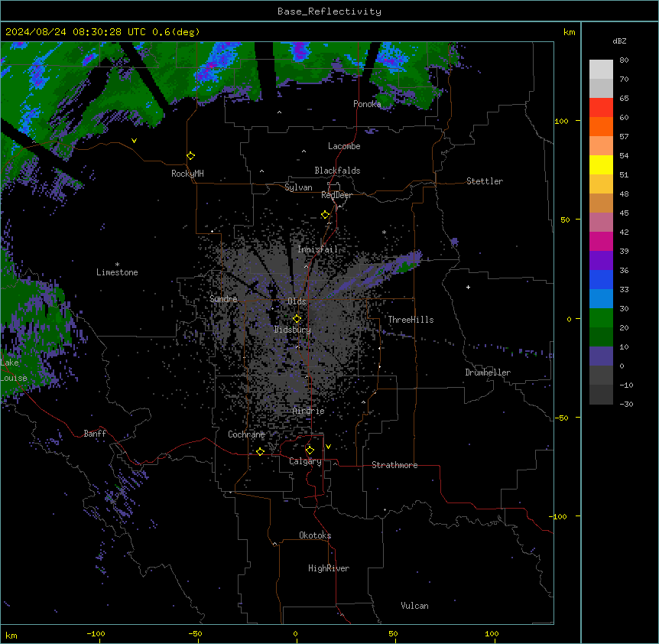The width and height of the screenshot is (659, 644).
Task: Click the yellow diamond marker below Olds
Action: pyautogui.click(x=297, y=319)
